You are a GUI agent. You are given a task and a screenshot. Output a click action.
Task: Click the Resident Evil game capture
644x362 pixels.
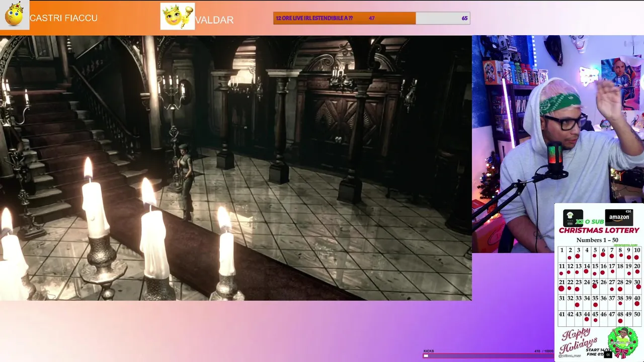click(x=235, y=168)
